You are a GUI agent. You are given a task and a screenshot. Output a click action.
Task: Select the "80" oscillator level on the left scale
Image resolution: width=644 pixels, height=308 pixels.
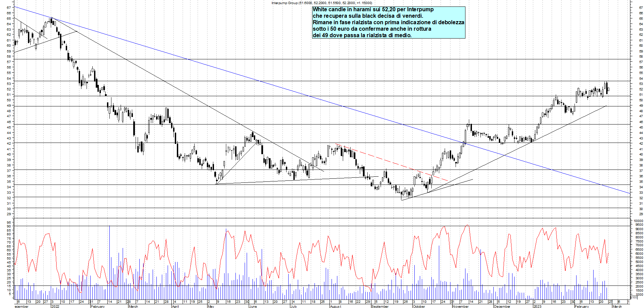point(8,234)
